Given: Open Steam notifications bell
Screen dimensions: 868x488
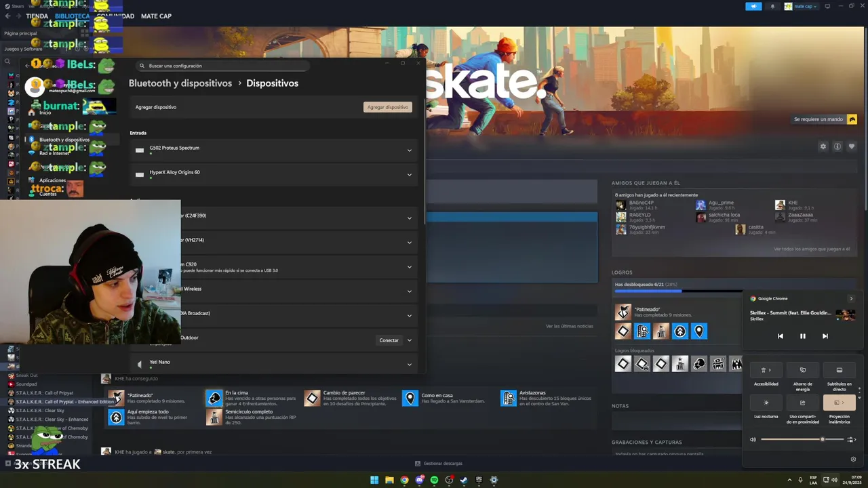Looking at the screenshot, I should 772,6.
